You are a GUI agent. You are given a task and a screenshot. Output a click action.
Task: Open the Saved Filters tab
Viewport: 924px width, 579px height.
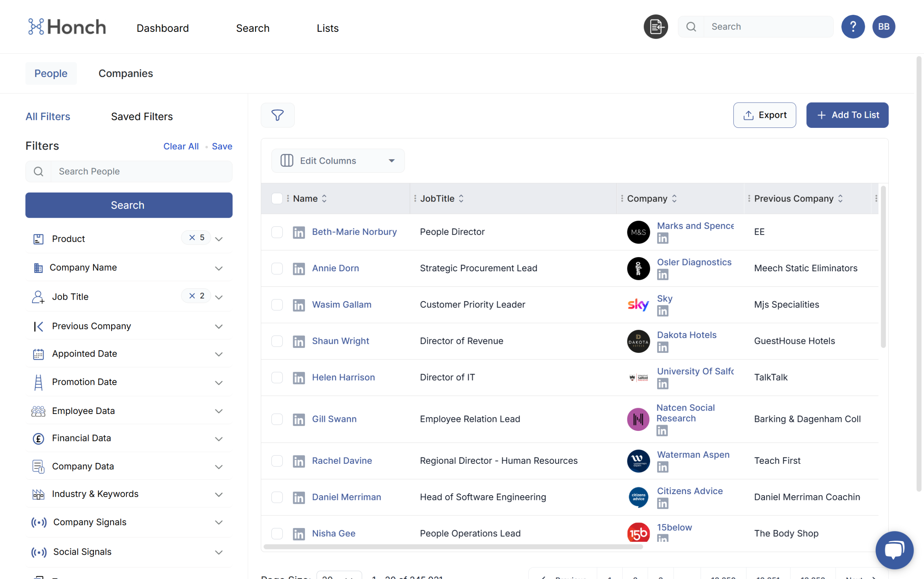click(141, 116)
